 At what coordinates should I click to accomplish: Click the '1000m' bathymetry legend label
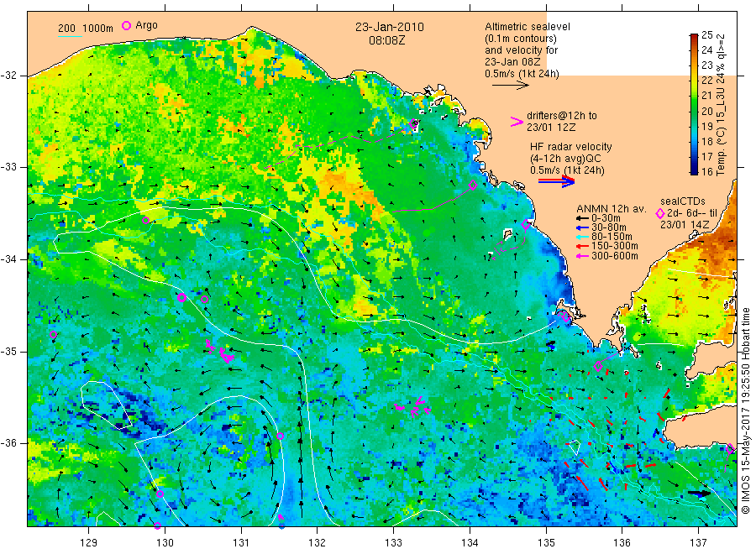[x=98, y=29]
